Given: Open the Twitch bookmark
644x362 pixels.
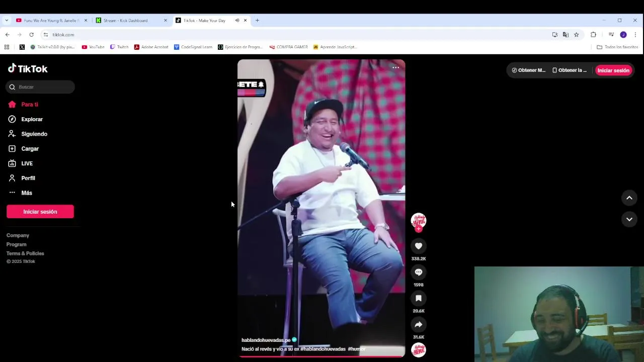Looking at the screenshot, I should [119, 47].
